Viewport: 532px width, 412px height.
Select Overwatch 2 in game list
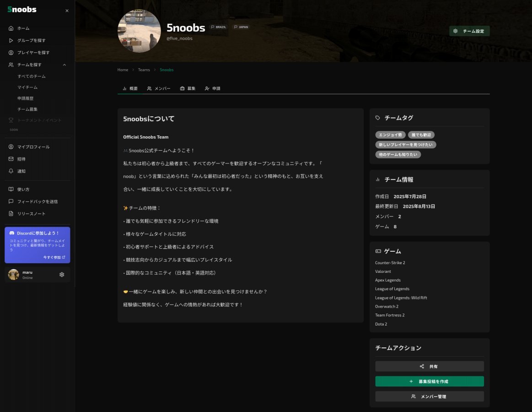387,306
